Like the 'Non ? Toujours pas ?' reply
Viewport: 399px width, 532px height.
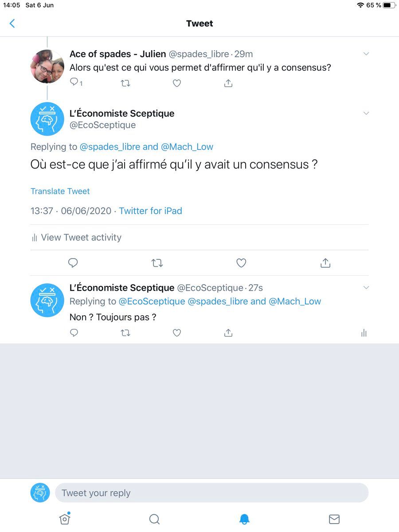coord(177,332)
